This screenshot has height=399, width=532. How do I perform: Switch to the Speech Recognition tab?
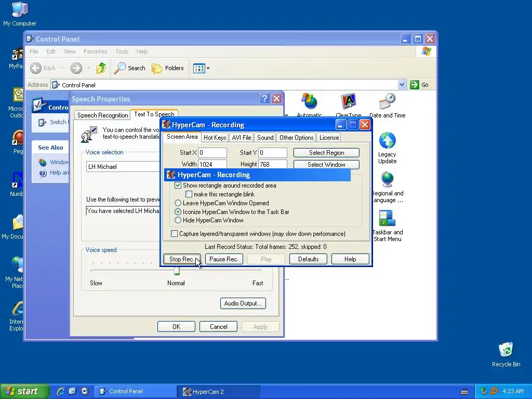pos(102,115)
